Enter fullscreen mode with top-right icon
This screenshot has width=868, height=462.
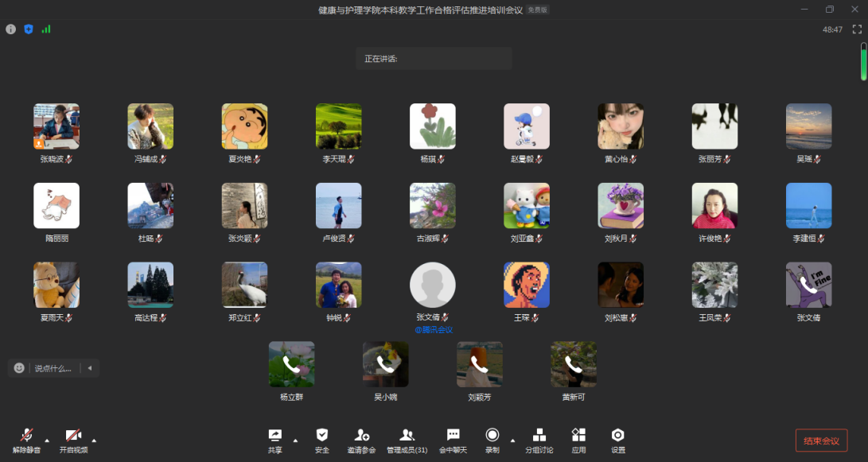[x=857, y=29]
